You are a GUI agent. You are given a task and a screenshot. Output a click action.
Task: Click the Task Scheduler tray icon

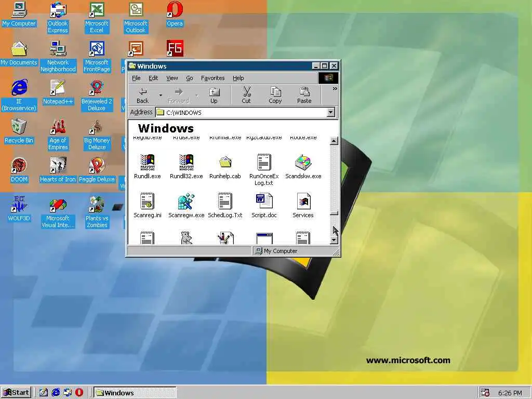point(485,393)
